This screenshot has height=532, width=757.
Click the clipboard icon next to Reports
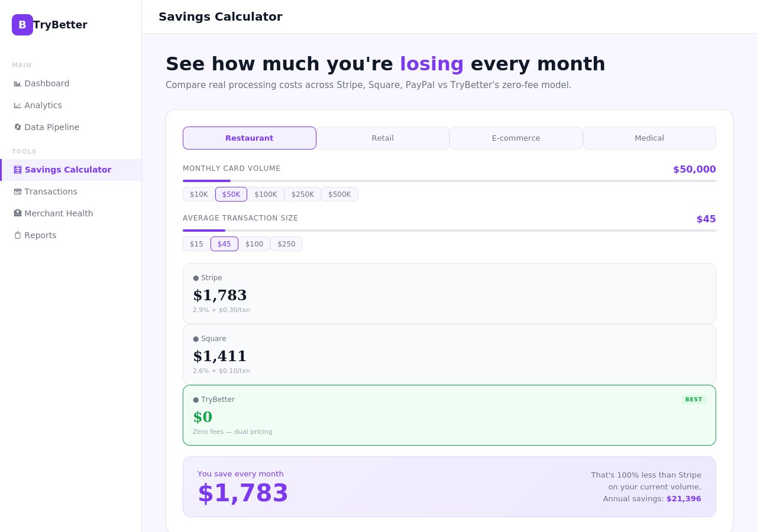[18, 235]
